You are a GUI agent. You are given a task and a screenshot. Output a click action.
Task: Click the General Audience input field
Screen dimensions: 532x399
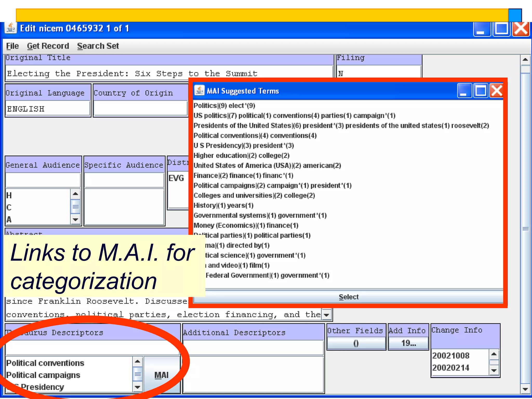[43, 180]
